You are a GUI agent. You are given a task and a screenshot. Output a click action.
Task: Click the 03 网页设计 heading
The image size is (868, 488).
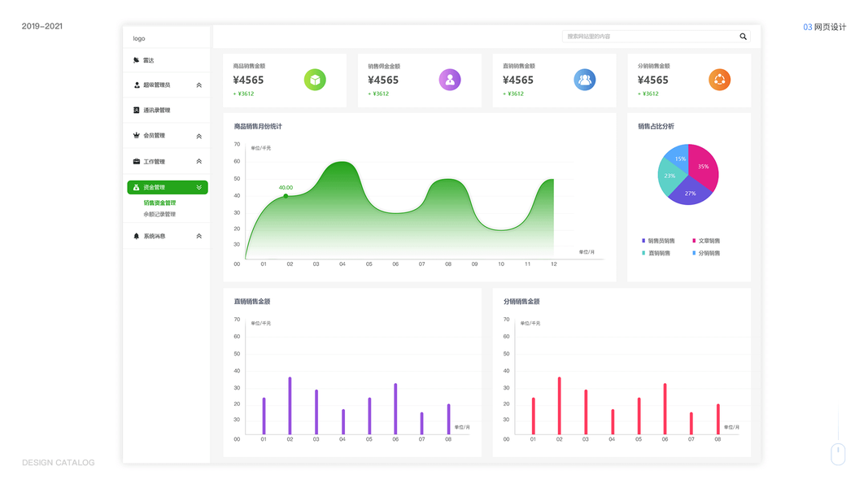click(825, 27)
